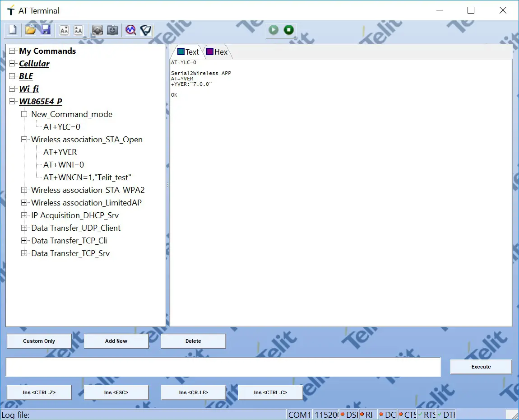Click the command input text field
Image resolution: width=519 pixels, height=420 pixels.
pos(223,367)
